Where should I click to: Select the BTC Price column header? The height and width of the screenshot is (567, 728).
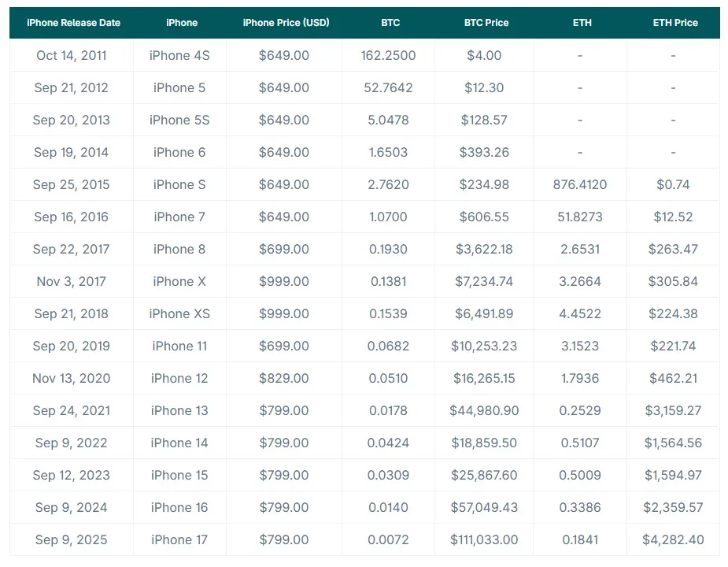click(486, 23)
